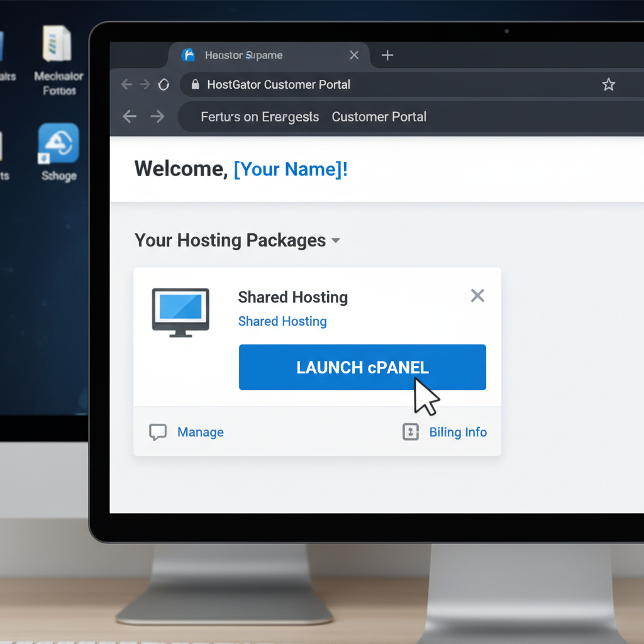Close the current browser tab
Screen dimensions: 644x644
click(x=353, y=55)
